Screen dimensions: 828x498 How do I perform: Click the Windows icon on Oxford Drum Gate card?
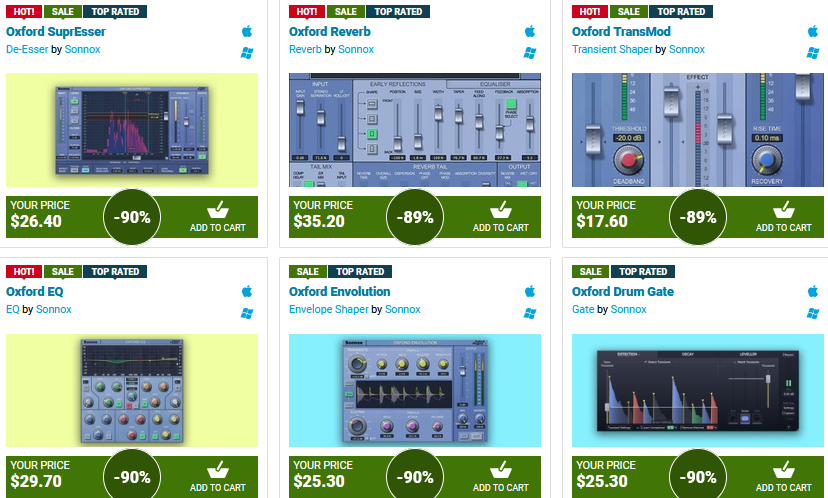click(x=813, y=313)
